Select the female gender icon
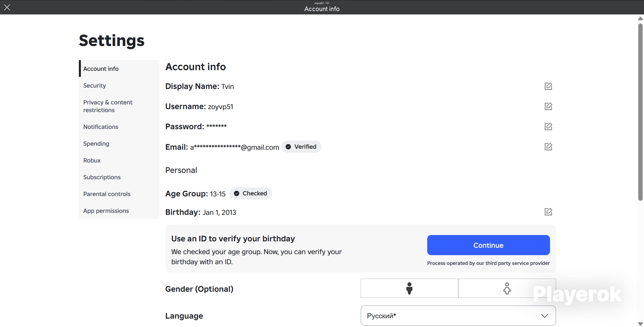This screenshot has height=327, width=644. 507,288
